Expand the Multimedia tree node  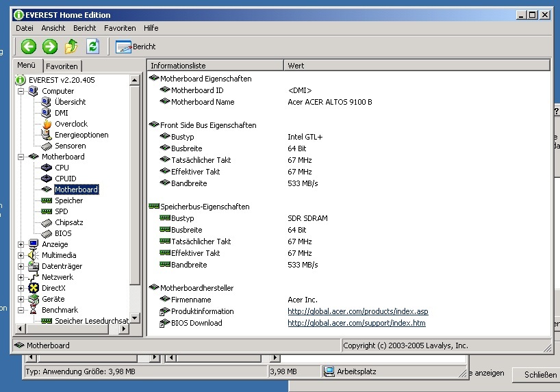pos(21,255)
